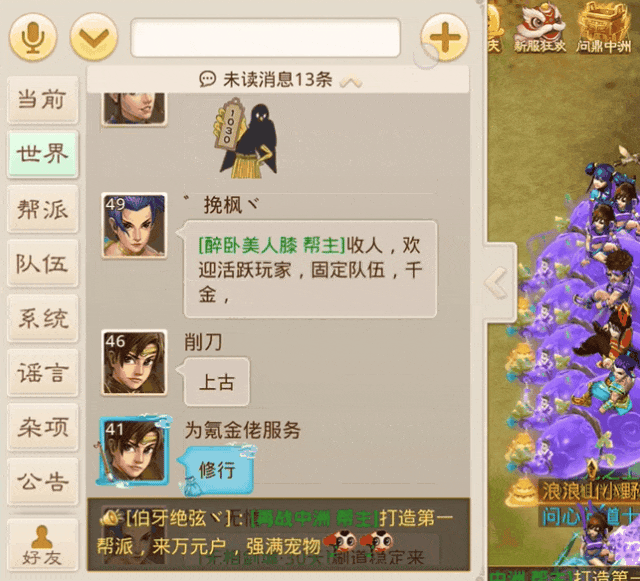The width and height of the screenshot is (640, 581).
Task: Open the 系统 system channel tab
Action: (42, 318)
